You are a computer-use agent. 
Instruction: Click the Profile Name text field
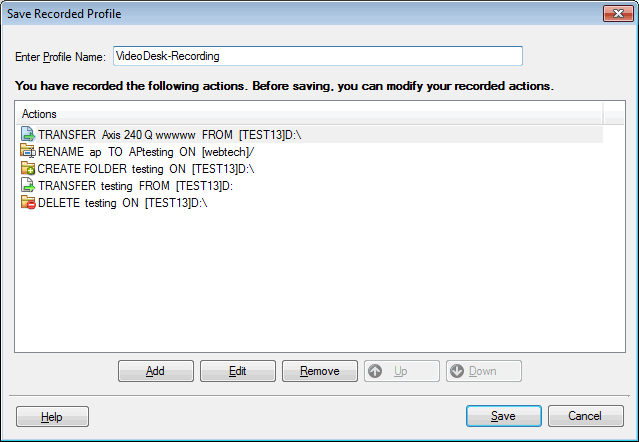[317, 56]
